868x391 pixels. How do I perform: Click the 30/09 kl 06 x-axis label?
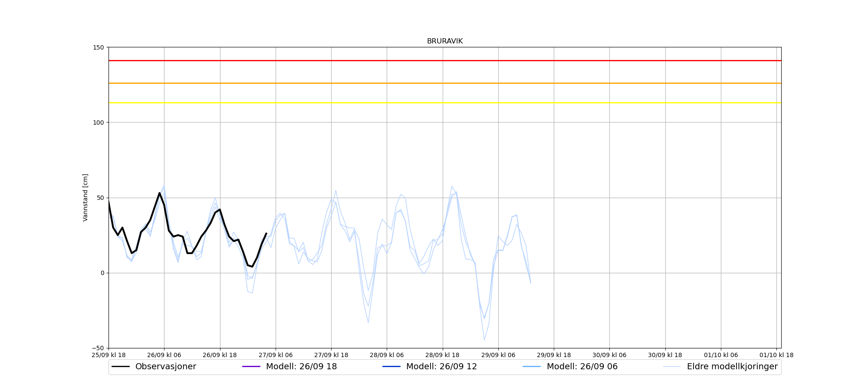609,355
